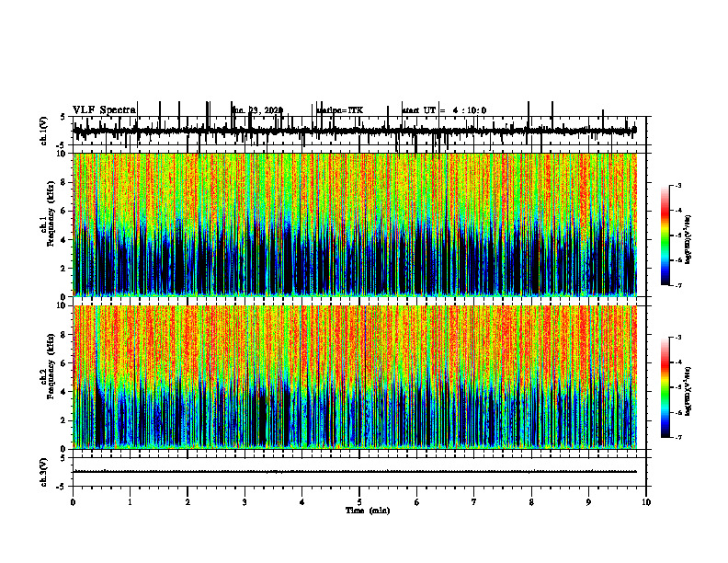Click the "9" tick on the time axis
The image size is (728, 563).
tap(588, 502)
